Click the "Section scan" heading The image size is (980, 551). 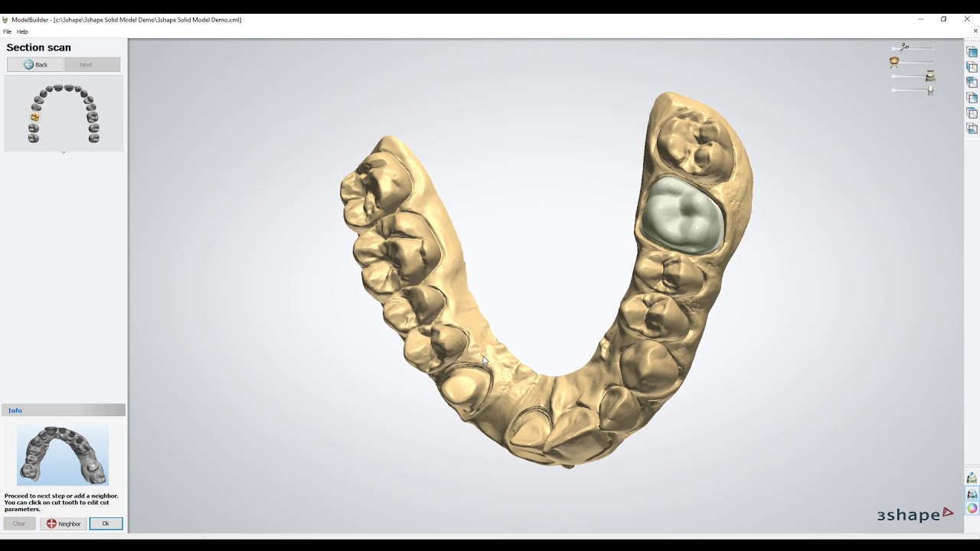(38, 47)
